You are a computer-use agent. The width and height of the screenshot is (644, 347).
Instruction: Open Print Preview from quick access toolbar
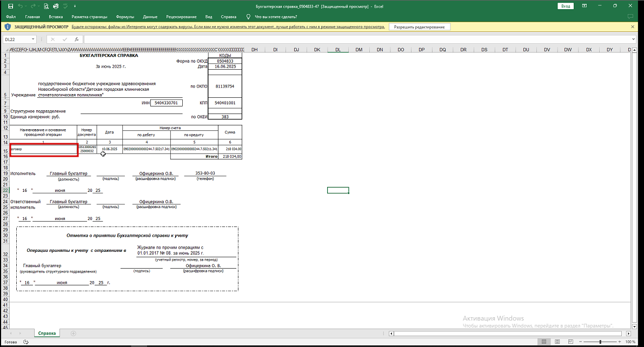pyautogui.click(x=46, y=6)
